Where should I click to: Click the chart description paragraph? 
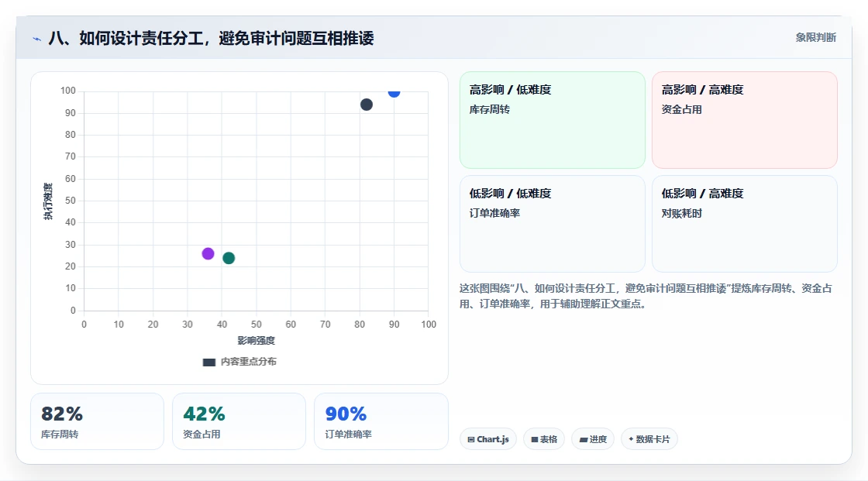pyautogui.click(x=646, y=296)
